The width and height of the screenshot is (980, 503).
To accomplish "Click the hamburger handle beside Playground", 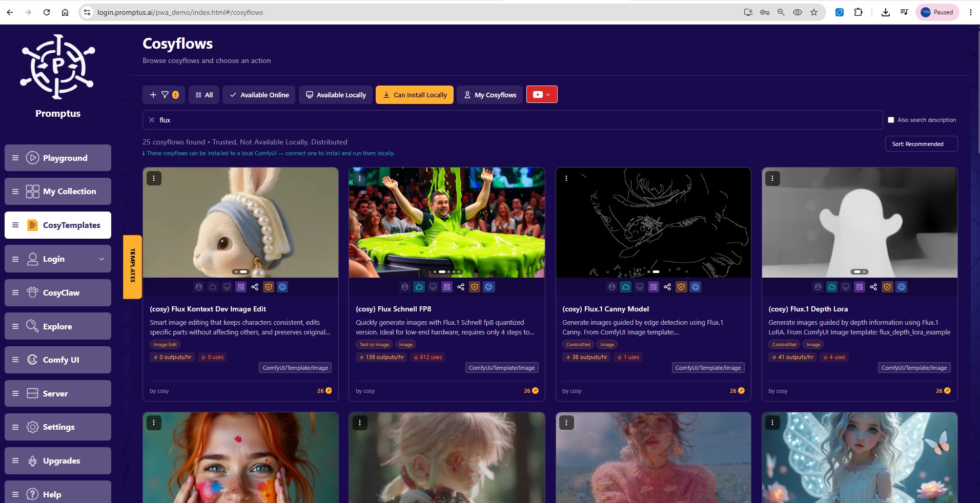I will point(15,158).
